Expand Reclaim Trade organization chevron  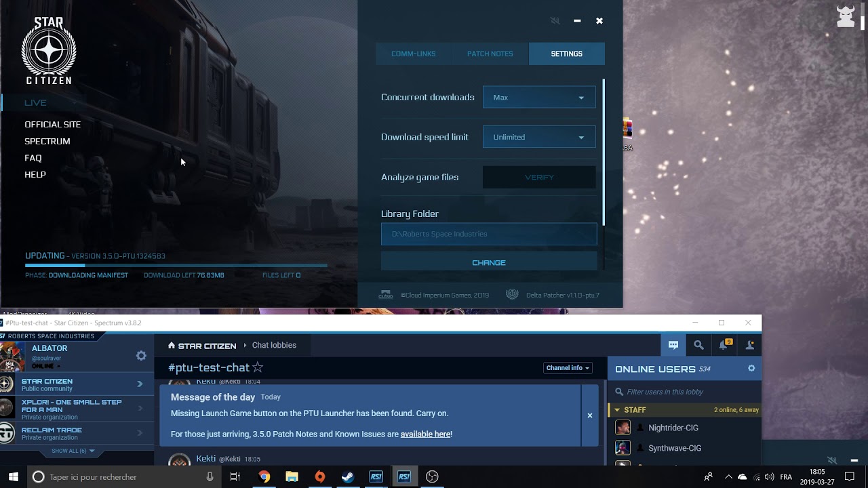pyautogui.click(x=140, y=432)
